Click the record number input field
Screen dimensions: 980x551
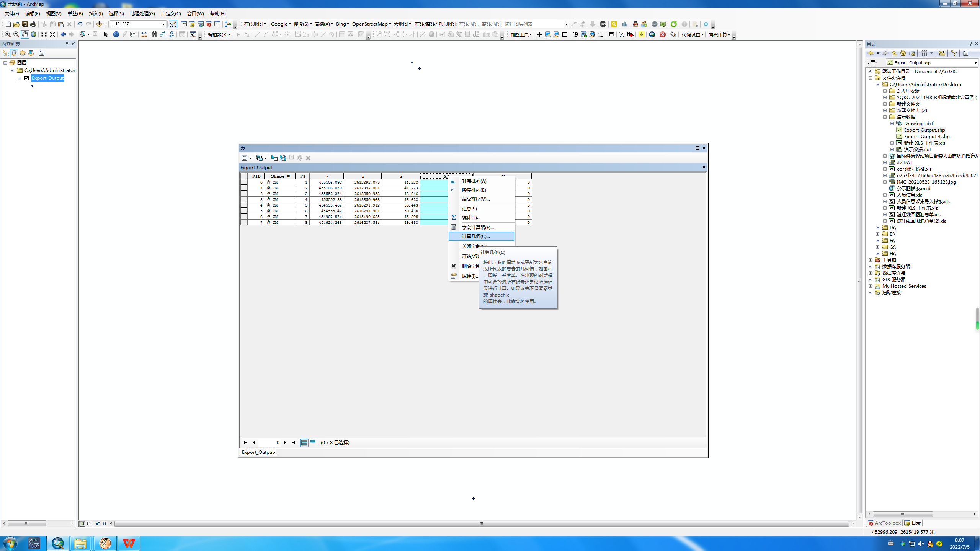270,442
